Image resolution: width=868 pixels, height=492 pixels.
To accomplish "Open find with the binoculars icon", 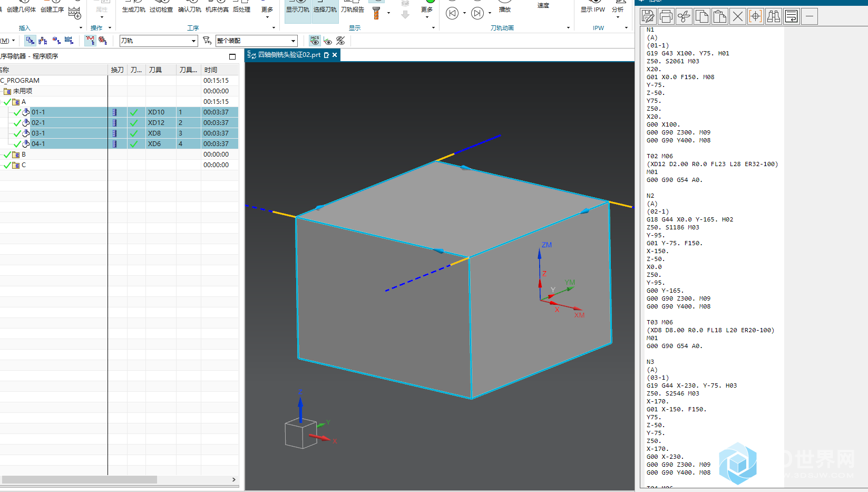I will pos(774,17).
